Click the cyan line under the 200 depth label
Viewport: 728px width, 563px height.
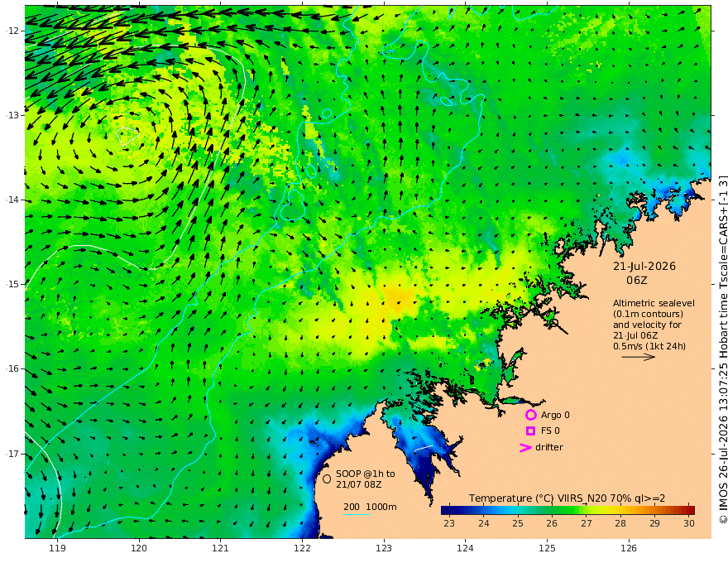coord(357,514)
